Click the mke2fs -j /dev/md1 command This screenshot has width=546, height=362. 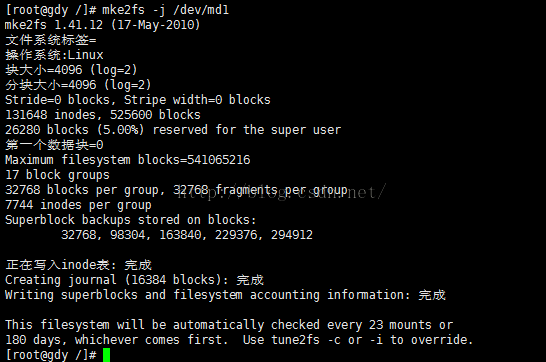pos(165,10)
